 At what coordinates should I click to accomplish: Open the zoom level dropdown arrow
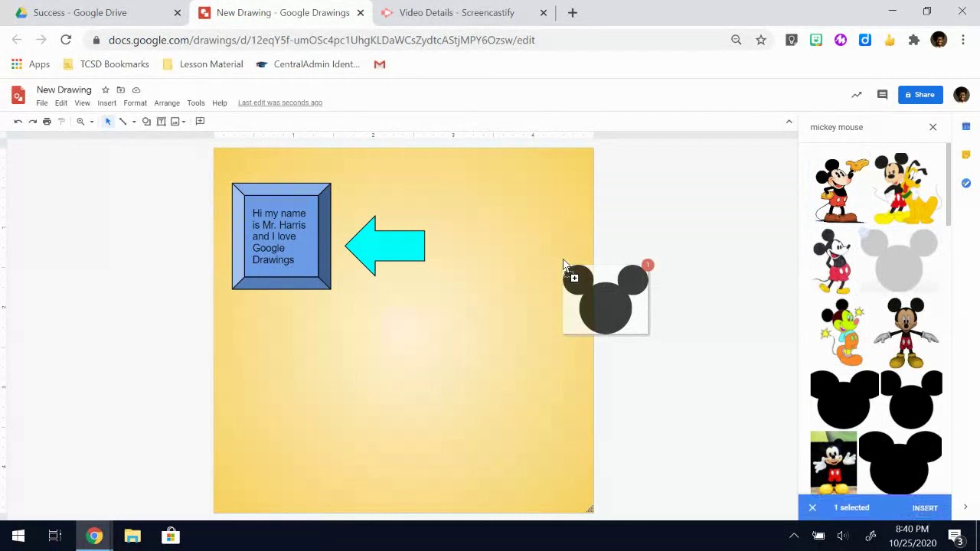tap(91, 122)
